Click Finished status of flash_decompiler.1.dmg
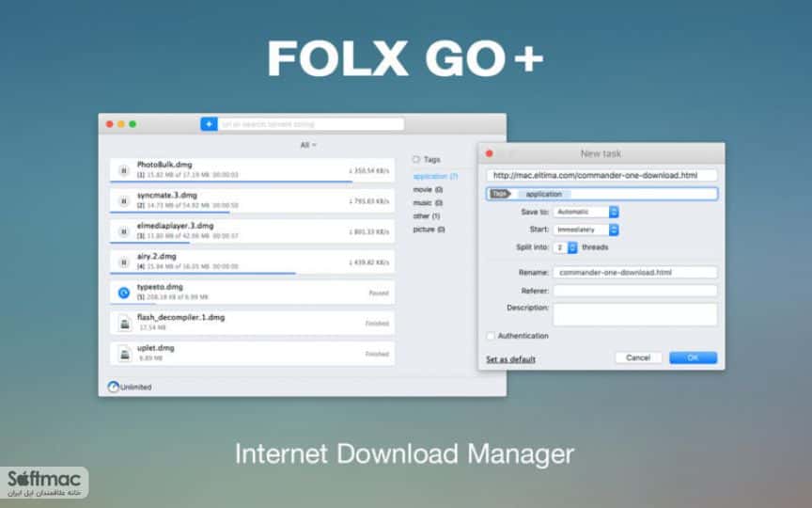The width and height of the screenshot is (812, 508). [x=377, y=324]
